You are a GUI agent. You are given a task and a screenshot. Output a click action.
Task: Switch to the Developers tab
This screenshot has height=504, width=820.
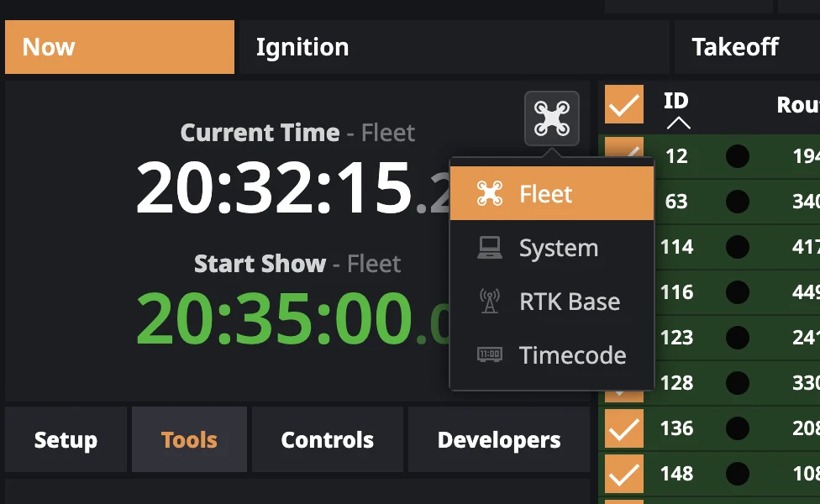[x=499, y=439]
